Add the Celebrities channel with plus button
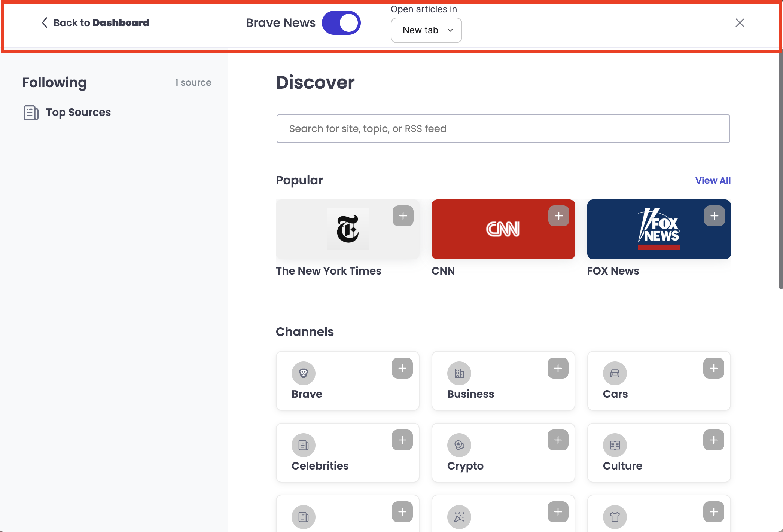783x532 pixels. [402, 440]
